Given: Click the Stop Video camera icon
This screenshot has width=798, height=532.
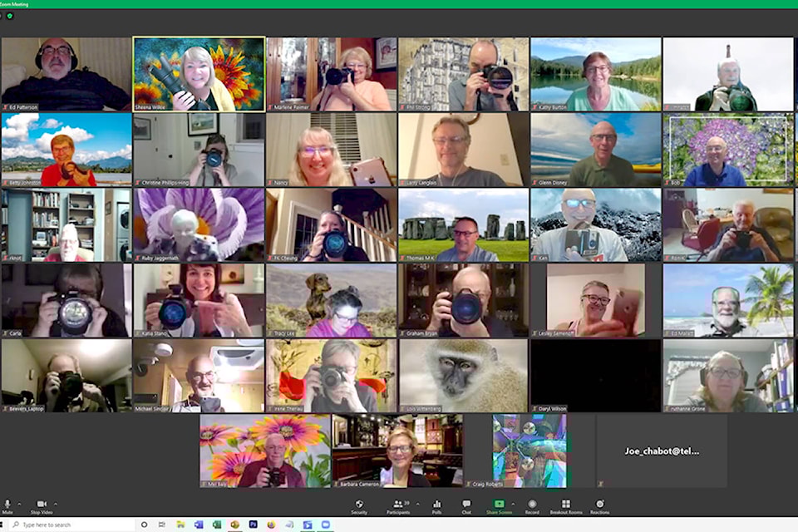Looking at the screenshot, I should (x=42, y=504).
